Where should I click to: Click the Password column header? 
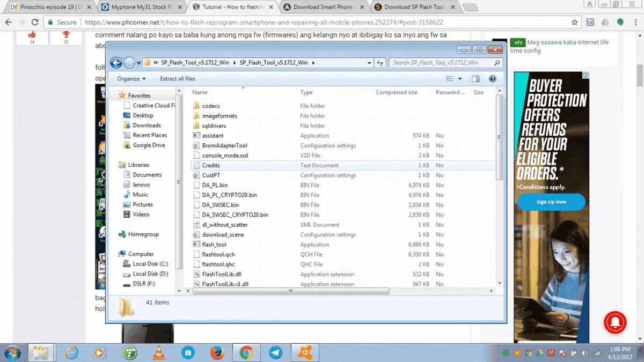451,92
